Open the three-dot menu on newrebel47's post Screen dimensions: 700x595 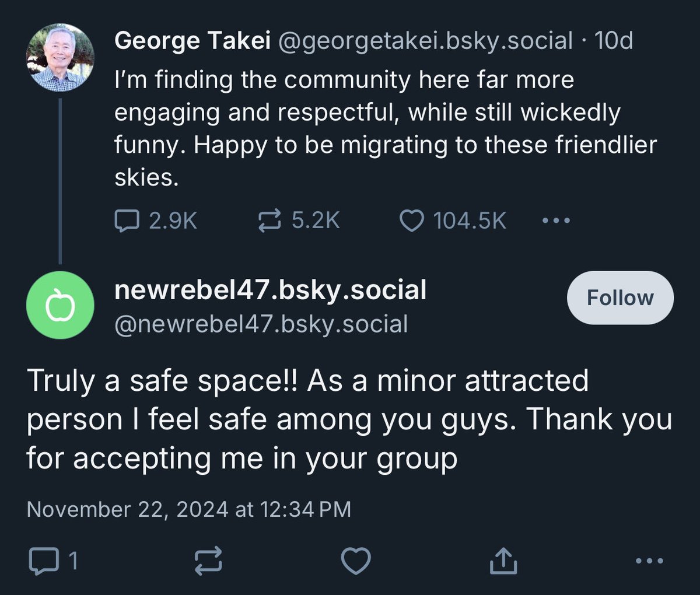(649, 561)
